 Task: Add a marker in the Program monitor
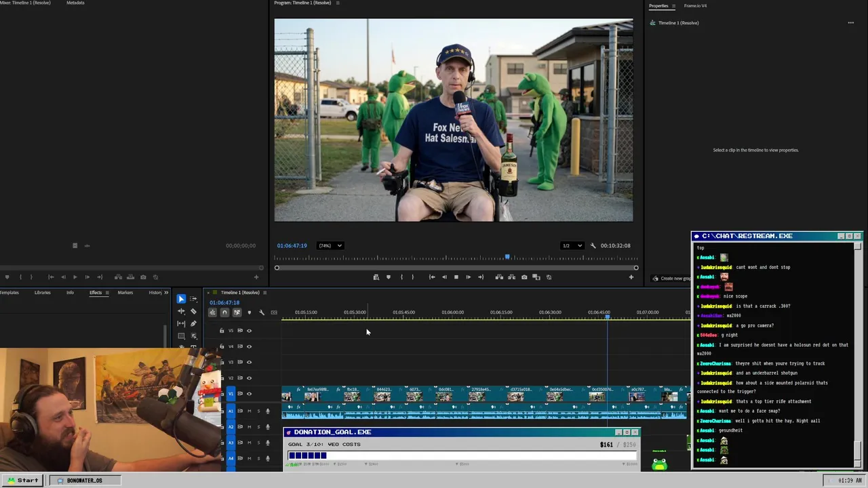coord(389,277)
